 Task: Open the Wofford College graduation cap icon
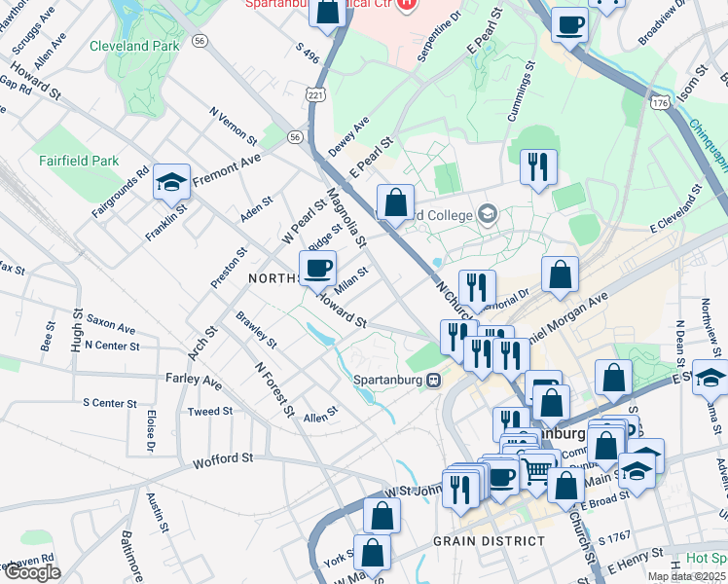(x=487, y=214)
